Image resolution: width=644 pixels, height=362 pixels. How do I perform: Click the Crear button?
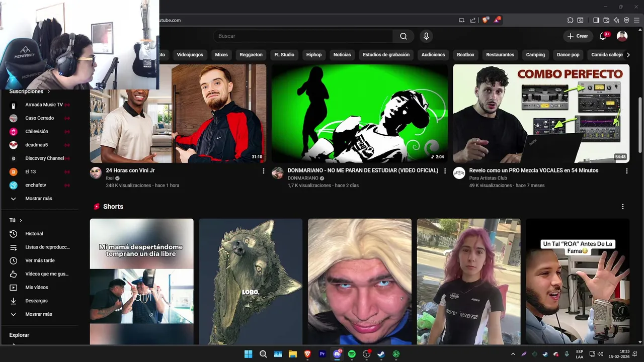[x=578, y=36]
